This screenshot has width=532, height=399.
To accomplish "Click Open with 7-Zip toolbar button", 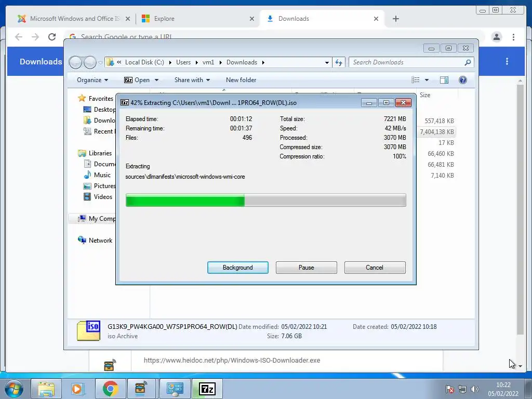I will click(137, 80).
